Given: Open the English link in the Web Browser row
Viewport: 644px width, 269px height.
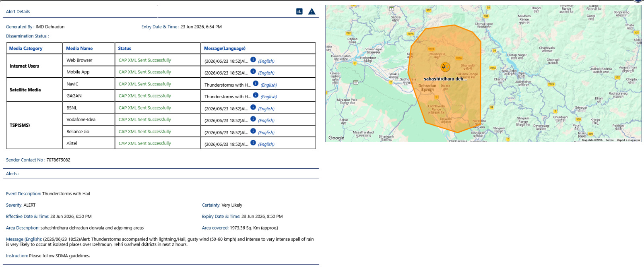Looking at the screenshot, I should pyautogui.click(x=266, y=61).
